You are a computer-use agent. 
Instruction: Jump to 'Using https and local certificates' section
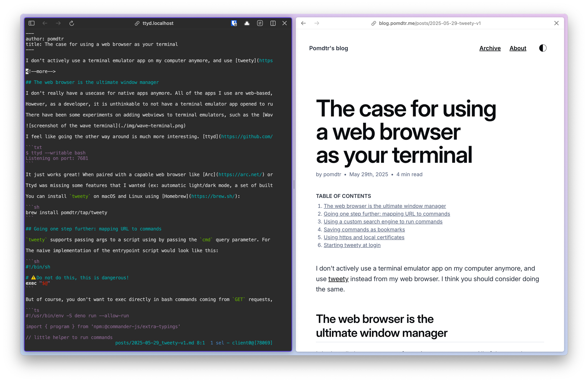[x=364, y=237]
